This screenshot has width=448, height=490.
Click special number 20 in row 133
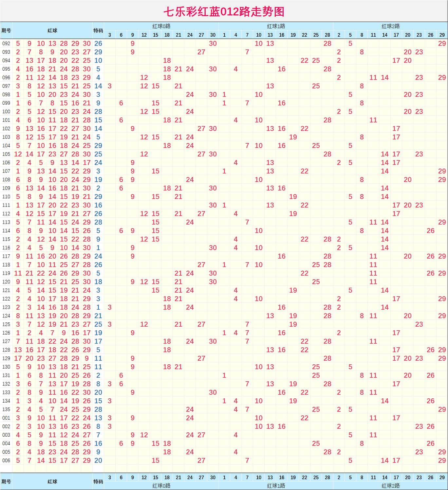[x=98, y=392]
